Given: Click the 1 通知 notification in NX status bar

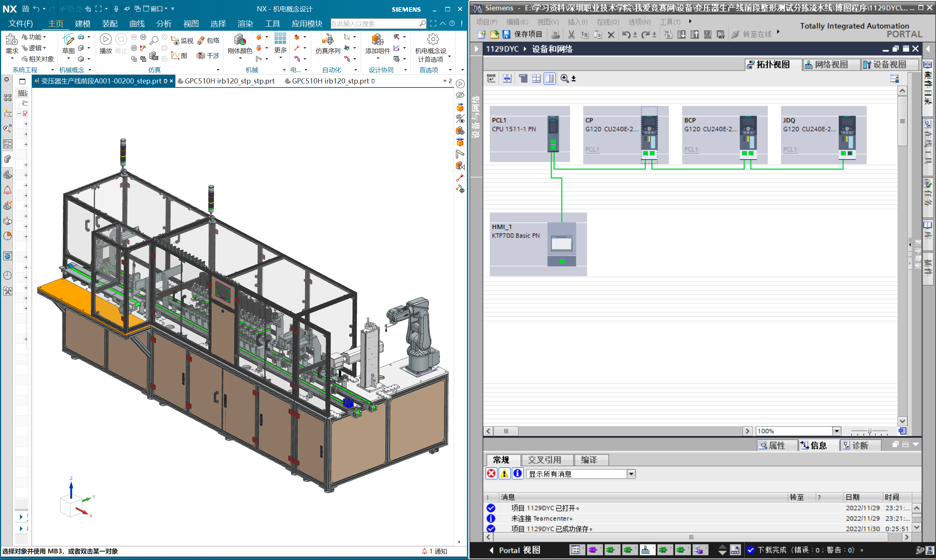Looking at the screenshot, I should coord(434,551).
